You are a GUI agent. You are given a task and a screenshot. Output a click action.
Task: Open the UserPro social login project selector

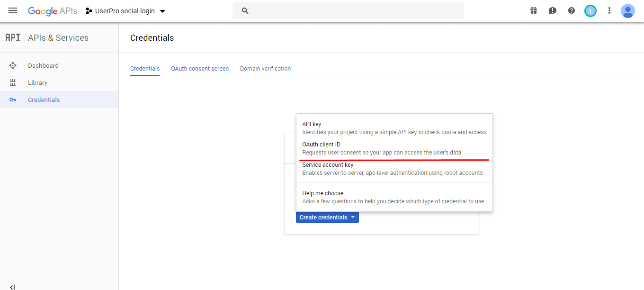pos(125,11)
